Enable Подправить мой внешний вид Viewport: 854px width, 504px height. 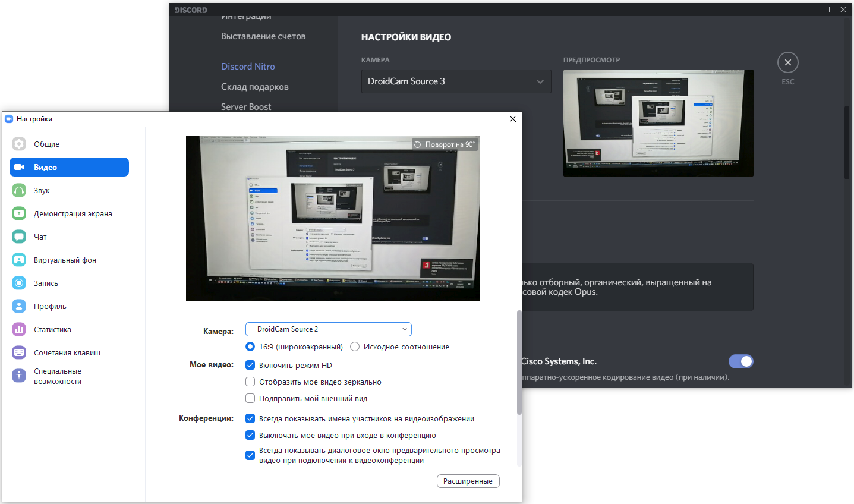click(250, 398)
